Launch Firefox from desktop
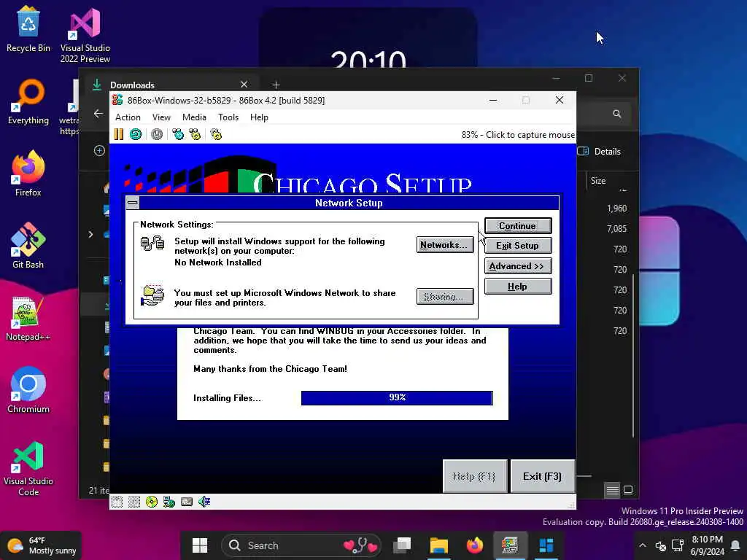This screenshot has height=560, width=747. (x=28, y=174)
